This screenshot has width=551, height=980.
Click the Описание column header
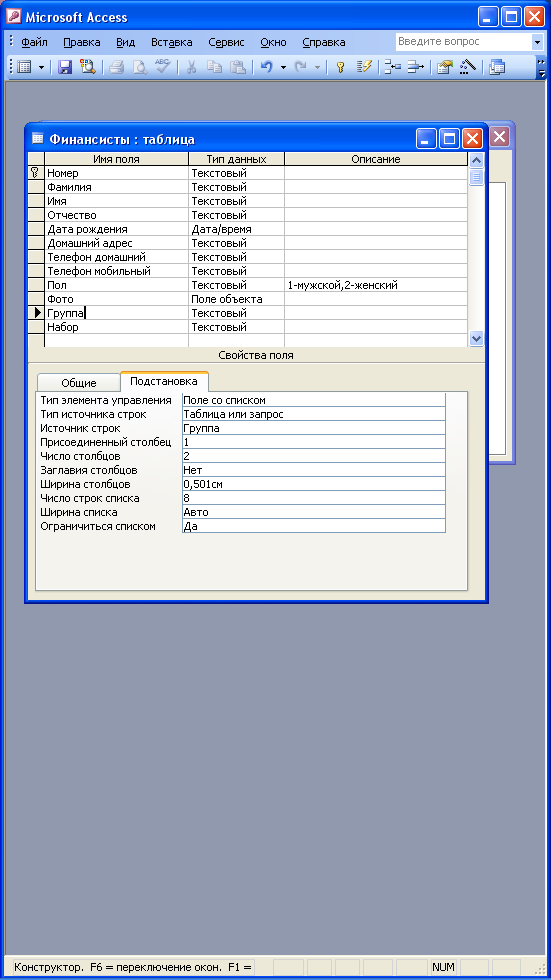[375, 159]
